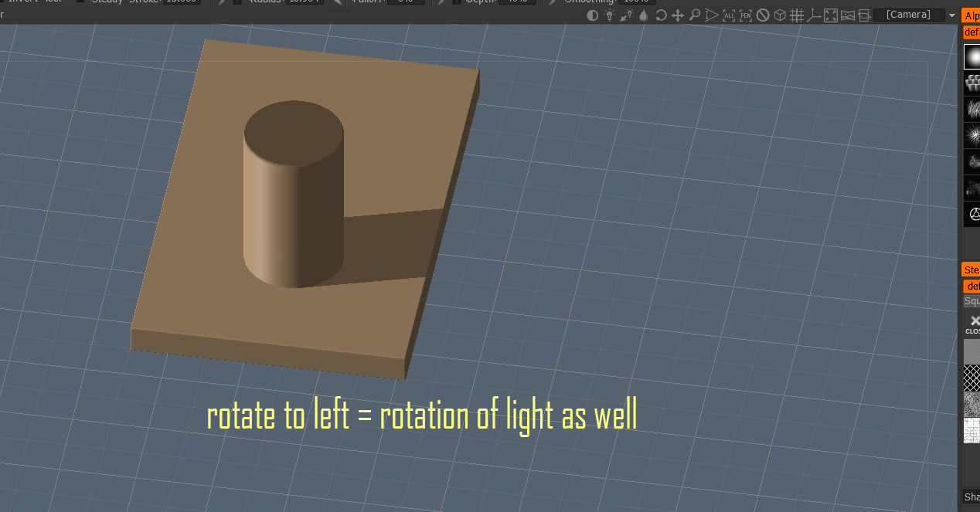Viewport: 980px width, 512px height.
Task: Click the light bulb lighting icon
Action: tap(610, 15)
